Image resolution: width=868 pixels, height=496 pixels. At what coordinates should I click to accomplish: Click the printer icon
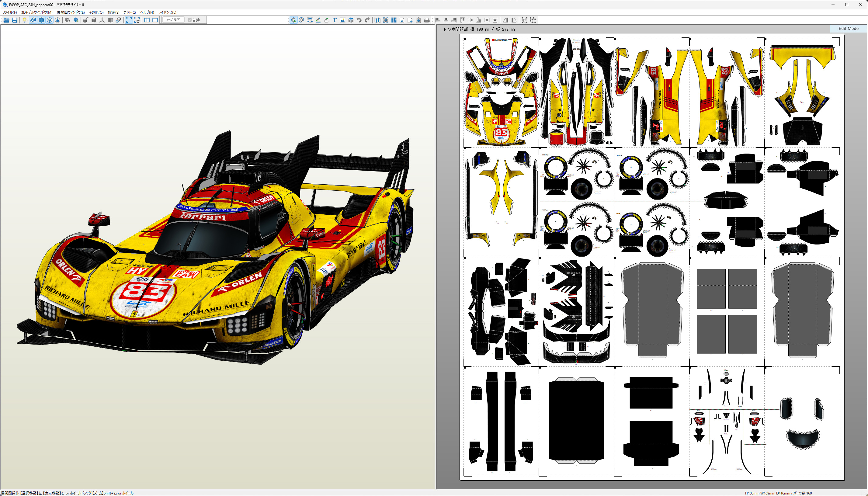(x=426, y=20)
